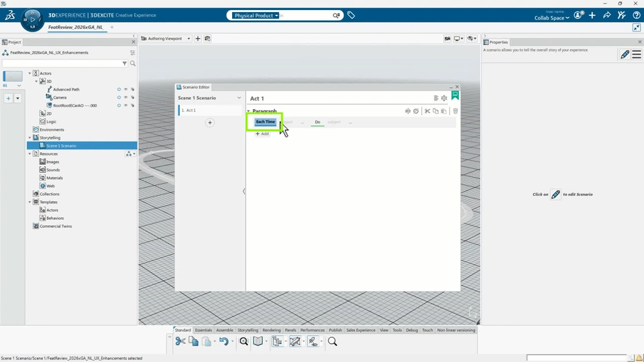Click the scissors cut icon in Paragraph row

[427, 111]
